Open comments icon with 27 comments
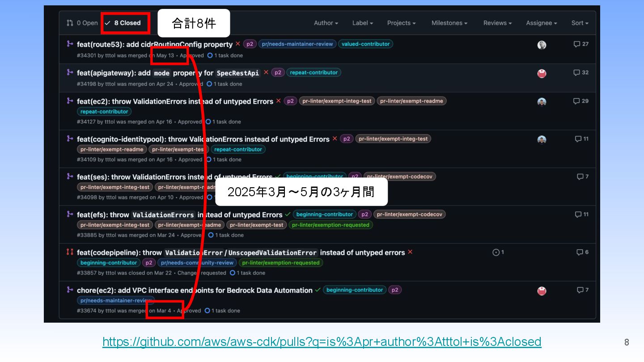 pos(581,44)
